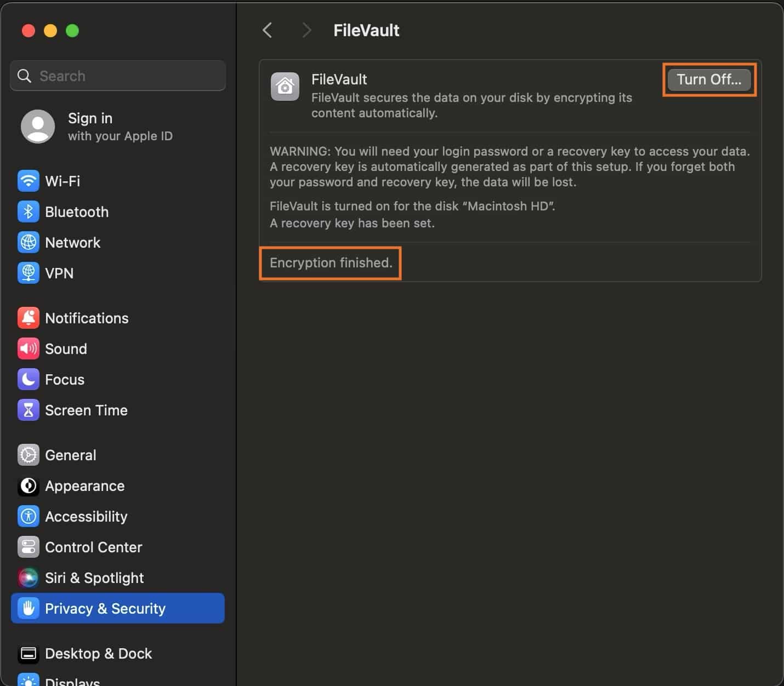Click the FileVault page title
Viewport: 784px width, 686px height.
coord(366,30)
